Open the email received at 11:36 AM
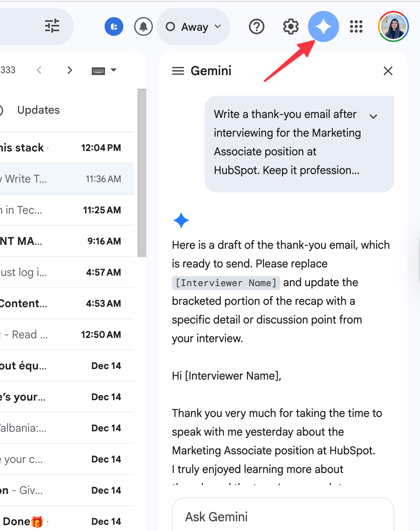 click(58, 179)
